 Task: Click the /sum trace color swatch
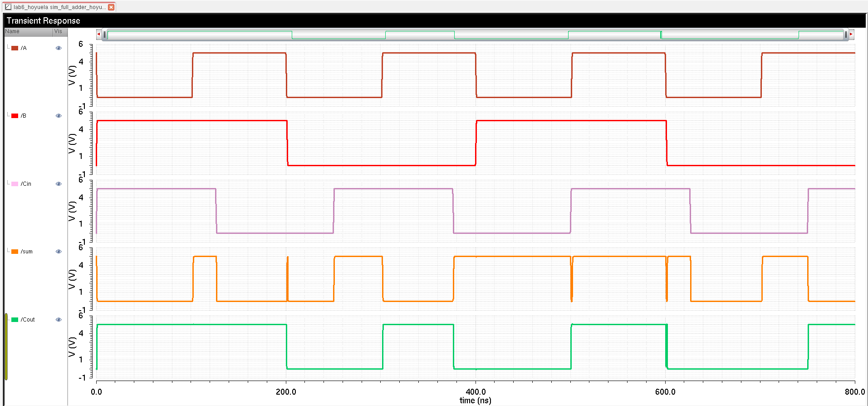point(15,252)
